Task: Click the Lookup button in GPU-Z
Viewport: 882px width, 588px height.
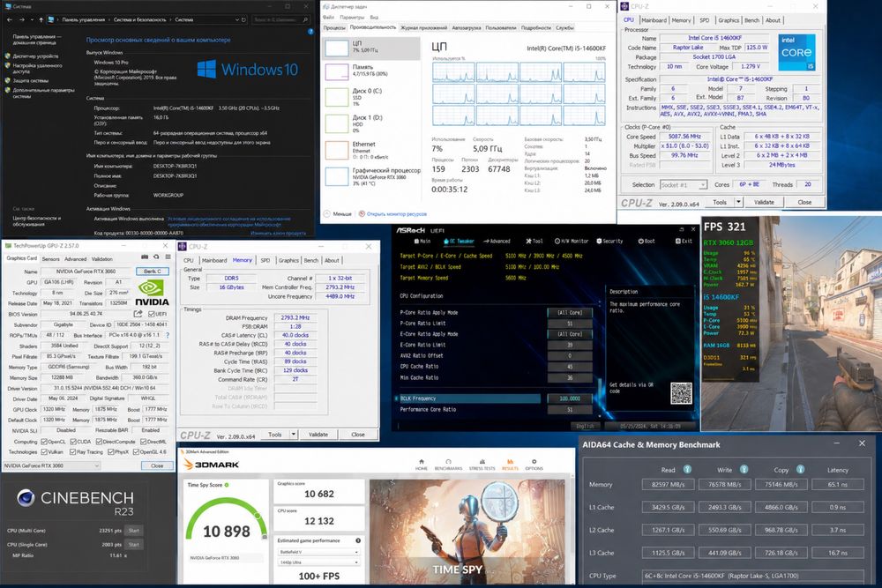Action: click(x=153, y=271)
